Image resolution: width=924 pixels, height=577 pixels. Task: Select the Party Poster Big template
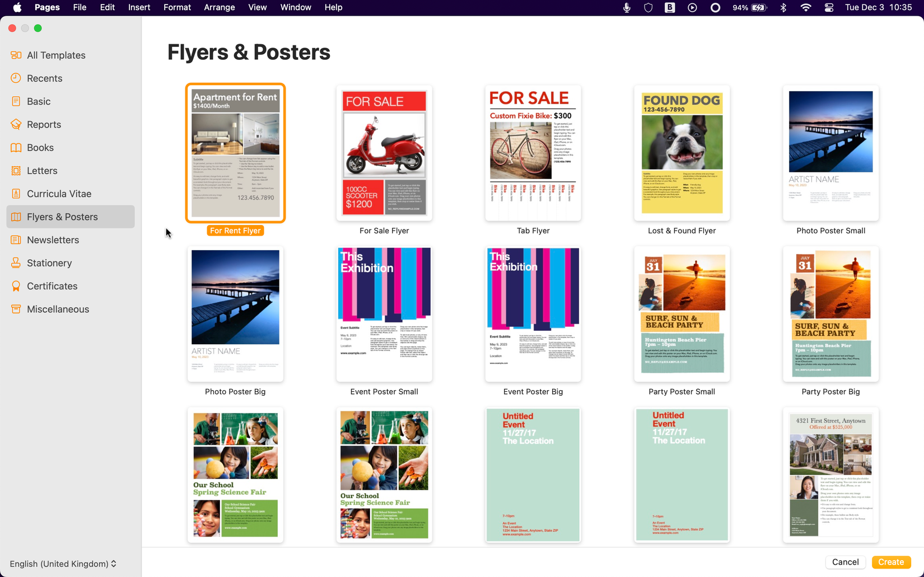(x=831, y=314)
